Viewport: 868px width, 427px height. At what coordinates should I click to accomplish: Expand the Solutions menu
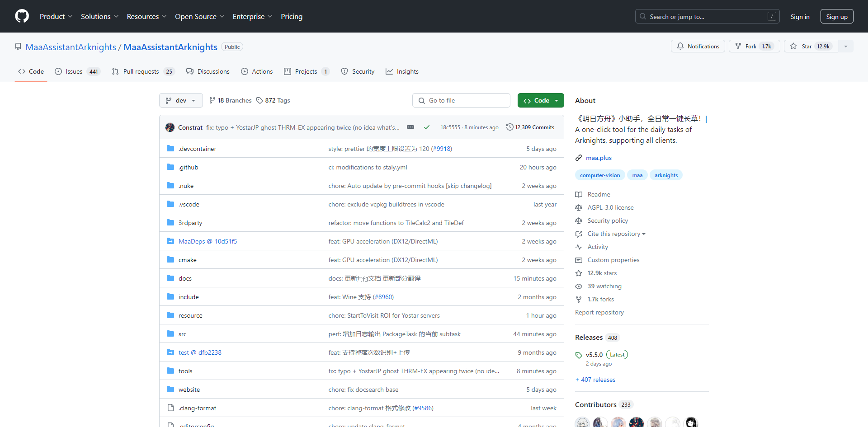[x=100, y=16]
